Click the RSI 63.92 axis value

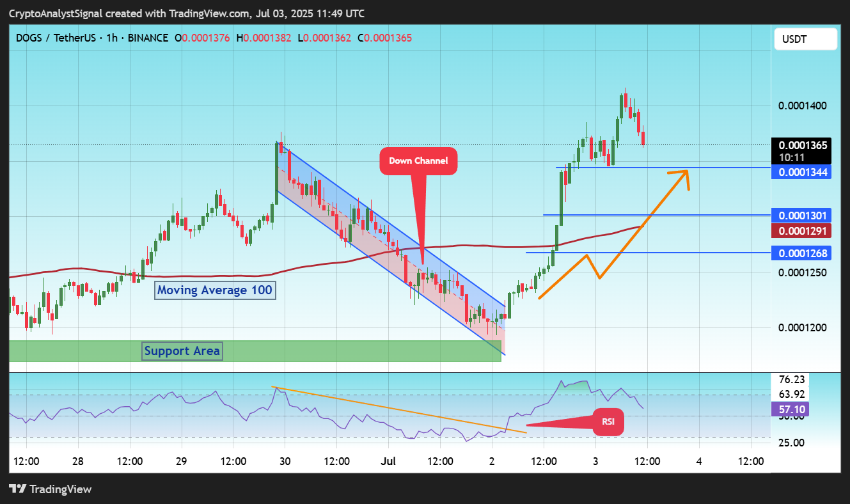point(792,394)
